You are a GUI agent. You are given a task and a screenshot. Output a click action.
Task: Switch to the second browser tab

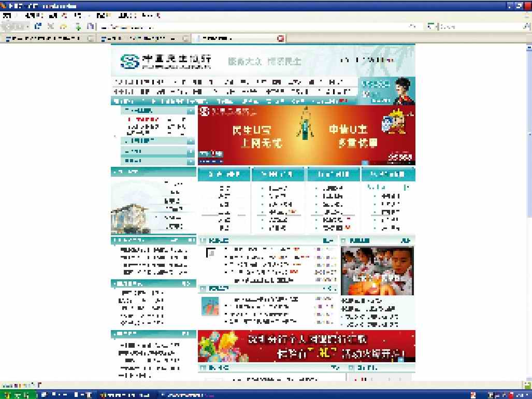[142, 38]
